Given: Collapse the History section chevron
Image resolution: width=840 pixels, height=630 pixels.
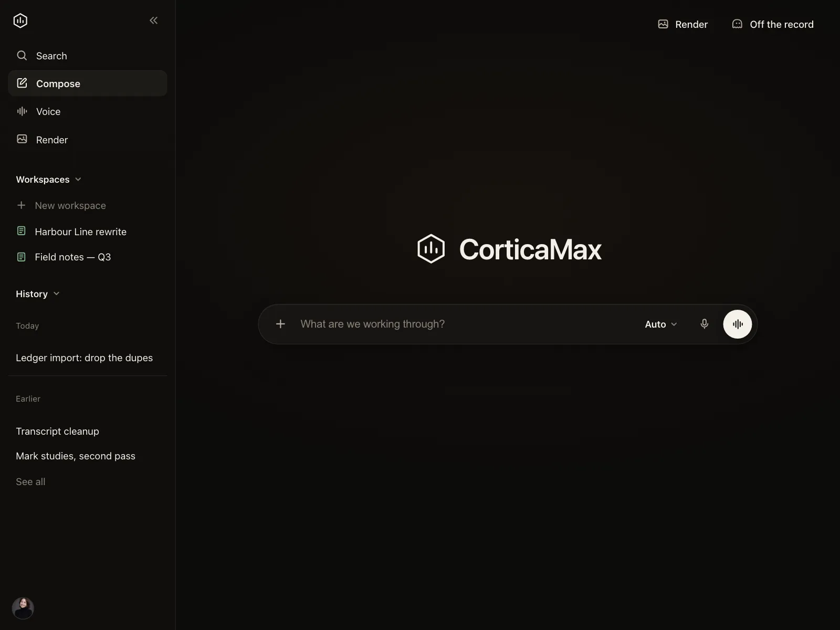Looking at the screenshot, I should point(57,294).
